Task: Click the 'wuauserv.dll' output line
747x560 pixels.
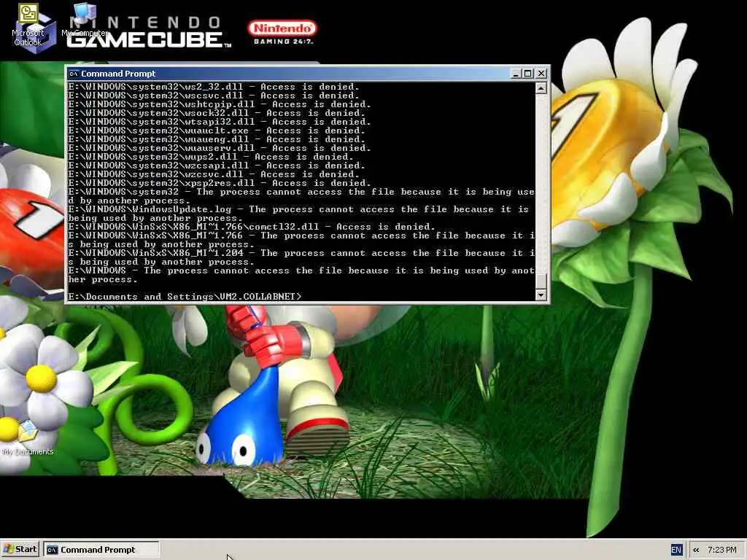Action: click(219, 148)
